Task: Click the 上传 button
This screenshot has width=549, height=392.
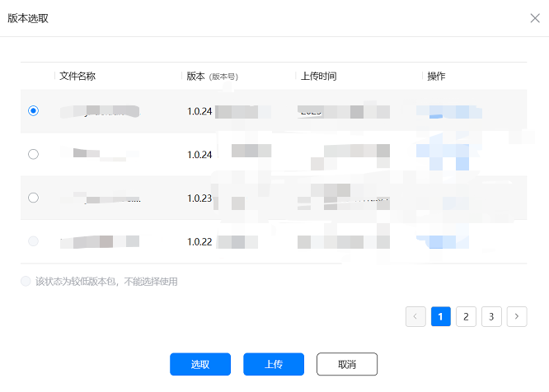Action: click(274, 364)
